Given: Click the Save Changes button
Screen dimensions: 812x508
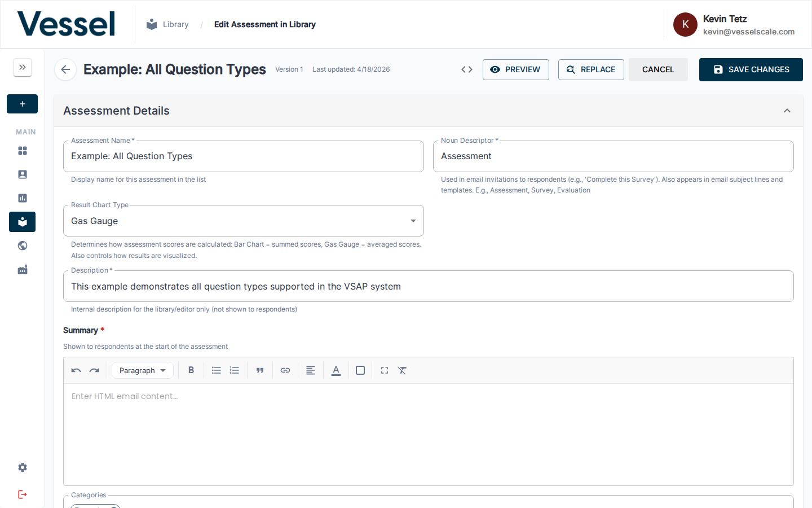Looking at the screenshot, I should pyautogui.click(x=751, y=69).
